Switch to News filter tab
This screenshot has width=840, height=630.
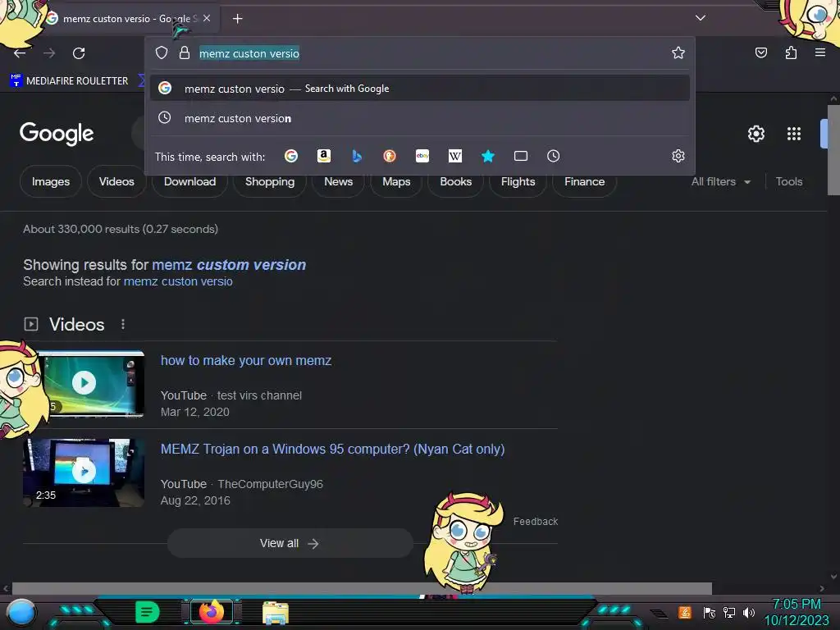339,181
